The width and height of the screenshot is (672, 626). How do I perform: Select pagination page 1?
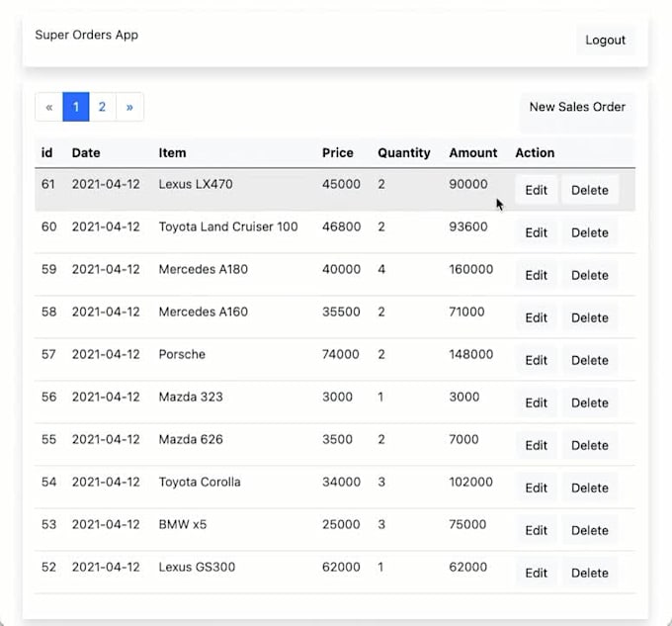76,107
